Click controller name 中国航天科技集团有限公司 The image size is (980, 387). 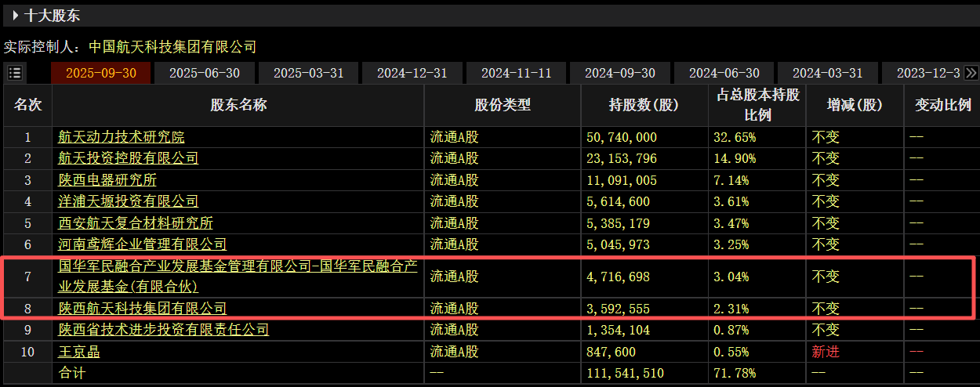[172, 46]
